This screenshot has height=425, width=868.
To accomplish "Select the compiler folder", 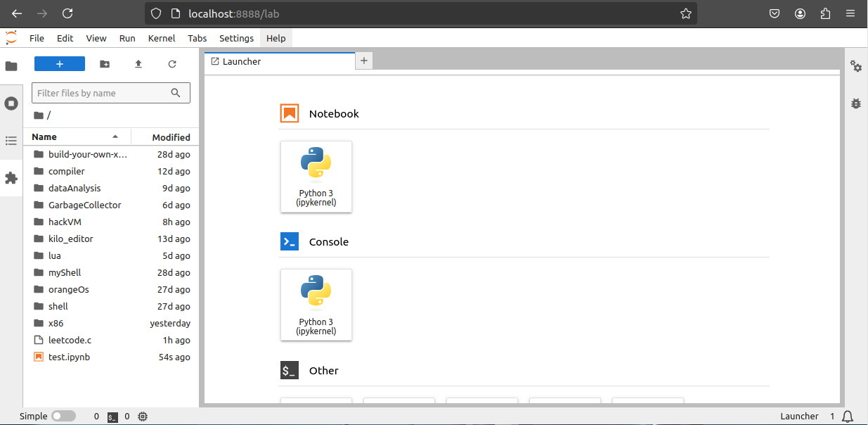I will pyautogui.click(x=111, y=171).
